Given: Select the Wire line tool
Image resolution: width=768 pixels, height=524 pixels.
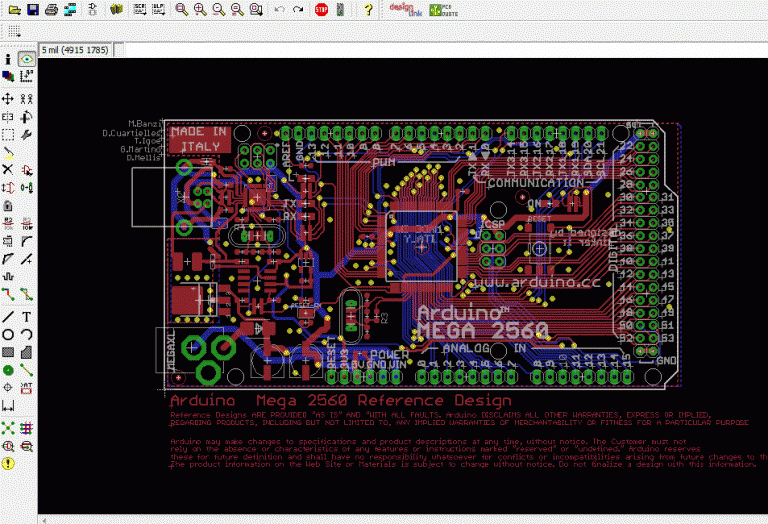Looking at the screenshot, I should 8,317.
